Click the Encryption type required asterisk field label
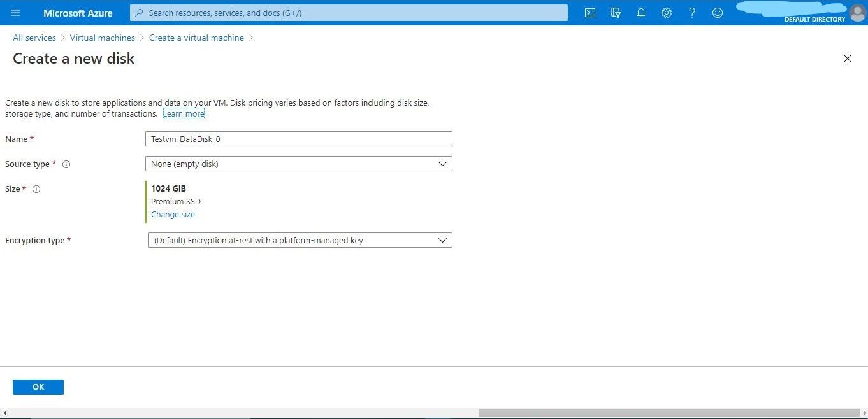Image resolution: width=868 pixels, height=419 pixels. point(38,240)
